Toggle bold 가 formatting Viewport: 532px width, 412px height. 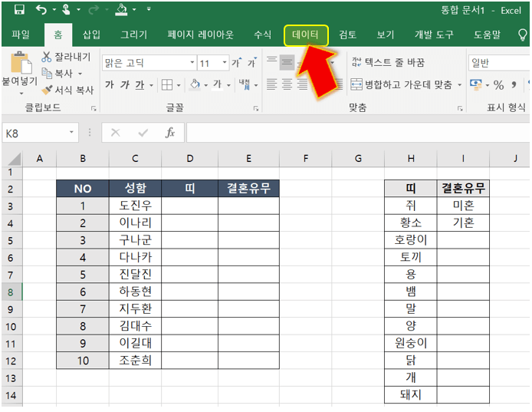[110, 84]
